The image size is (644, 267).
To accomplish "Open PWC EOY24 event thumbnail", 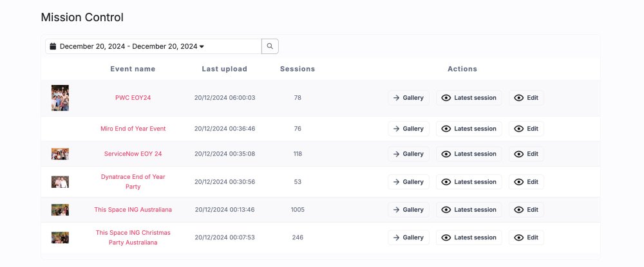I will tap(60, 98).
